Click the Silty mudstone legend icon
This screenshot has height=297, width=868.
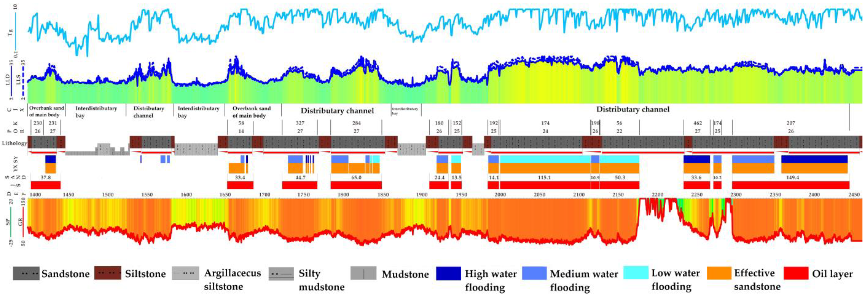(281, 274)
